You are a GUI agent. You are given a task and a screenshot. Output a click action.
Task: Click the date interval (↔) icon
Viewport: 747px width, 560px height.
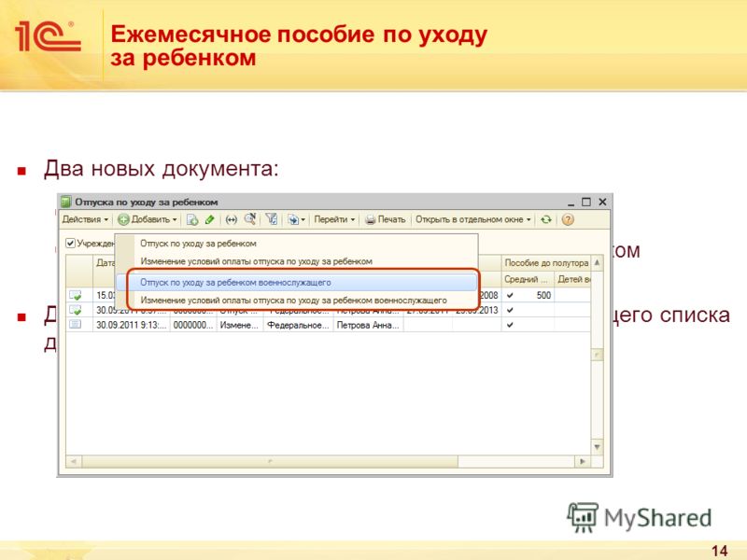tap(232, 219)
